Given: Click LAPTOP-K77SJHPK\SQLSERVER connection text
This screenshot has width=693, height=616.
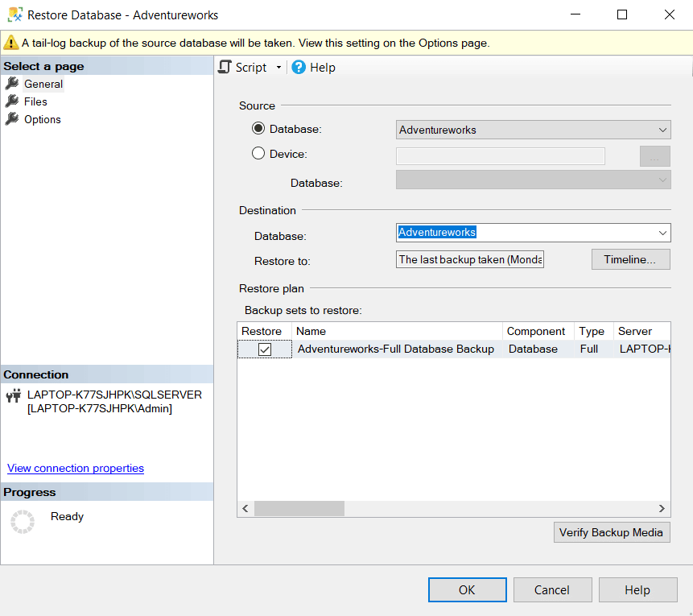Looking at the screenshot, I should point(114,395).
